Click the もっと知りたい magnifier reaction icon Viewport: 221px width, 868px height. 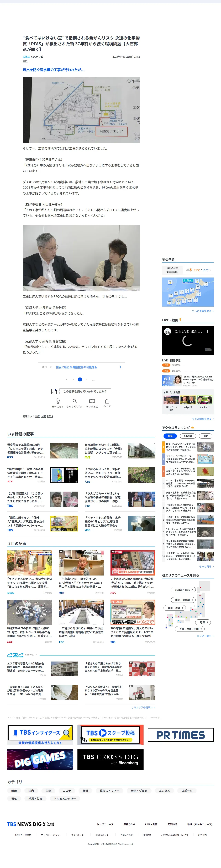[75, 401]
